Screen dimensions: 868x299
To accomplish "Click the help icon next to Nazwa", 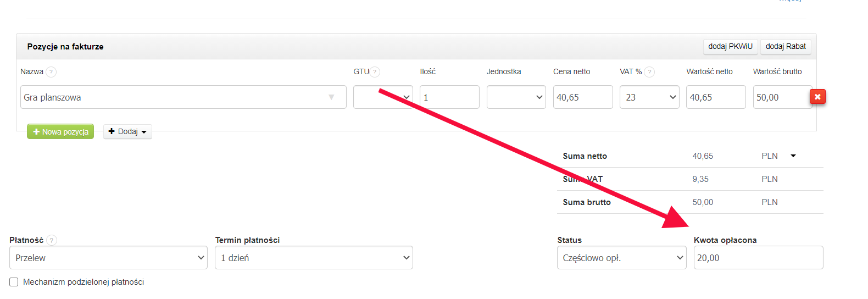I will [51, 72].
